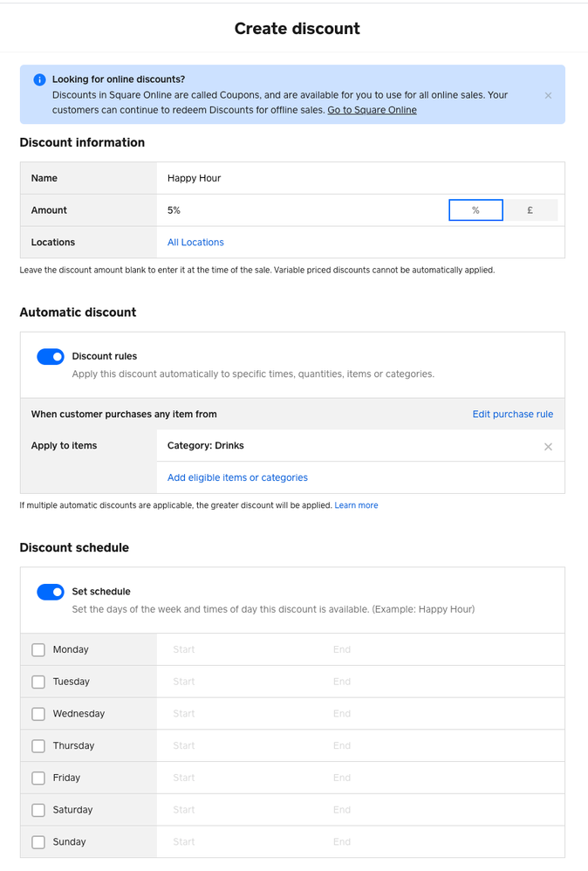
Task: Turn off the Discount rules toggle
Action: (x=51, y=356)
